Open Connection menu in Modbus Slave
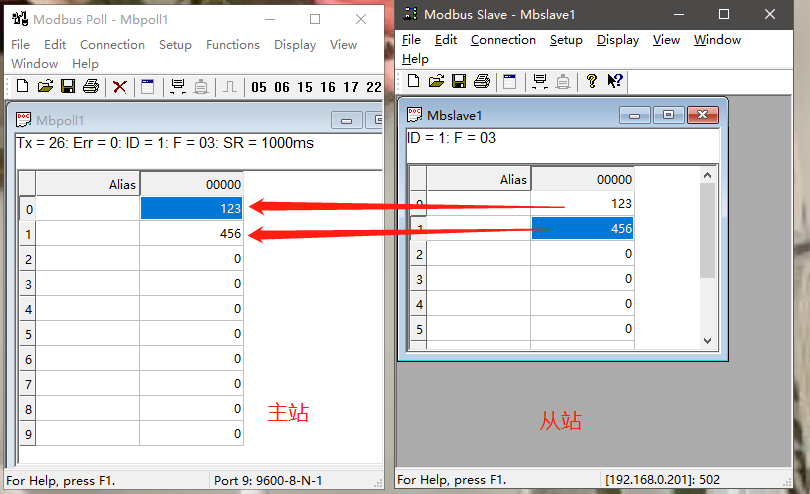Image resolution: width=810 pixels, height=494 pixels. point(503,40)
